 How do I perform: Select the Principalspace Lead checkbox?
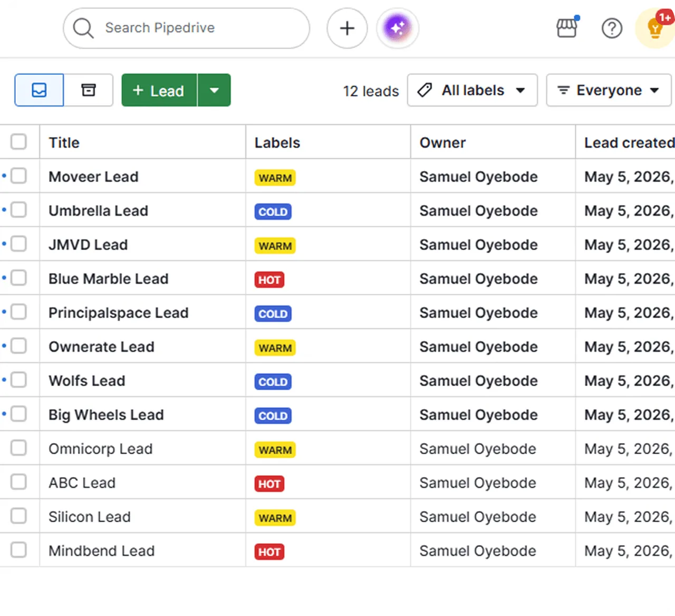click(x=18, y=312)
